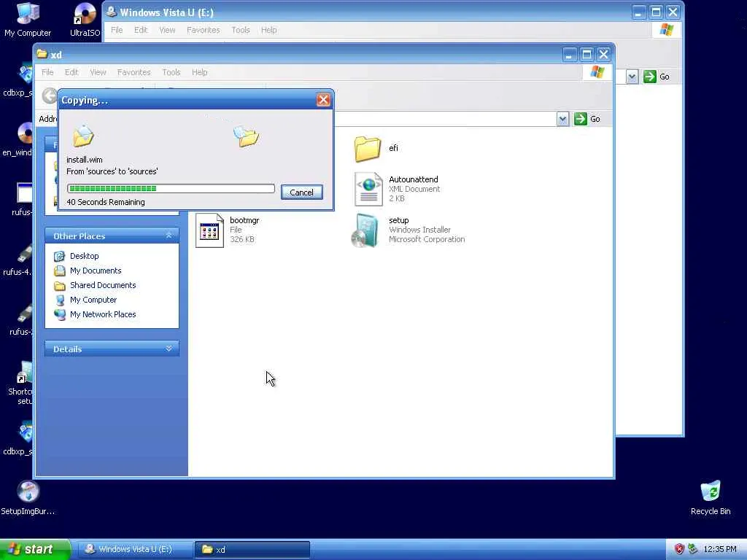Image resolution: width=747 pixels, height=560 pixels.
Task: Click "Microsoft Corporation" text under setup
Action: tap(427, 239)
